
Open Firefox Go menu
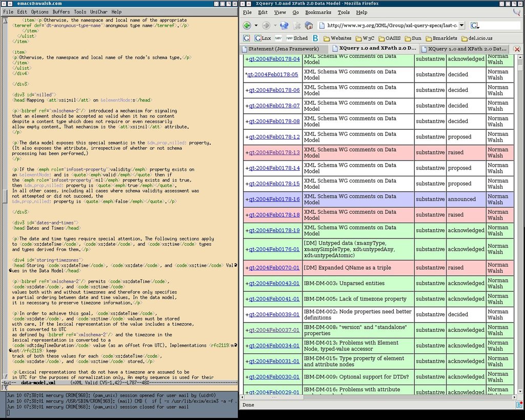[x=296, y=12]
